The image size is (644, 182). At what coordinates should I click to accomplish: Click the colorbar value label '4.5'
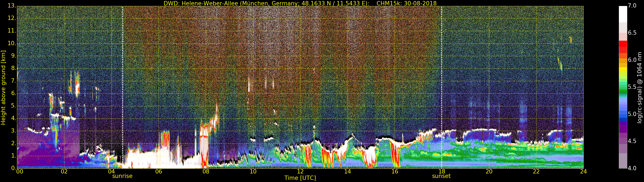coord(632,141)
